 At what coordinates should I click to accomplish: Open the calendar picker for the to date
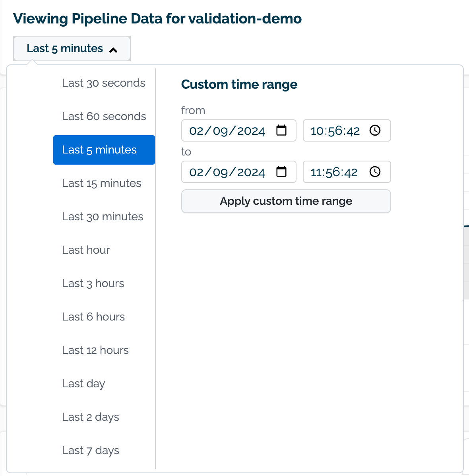[282, 172]
